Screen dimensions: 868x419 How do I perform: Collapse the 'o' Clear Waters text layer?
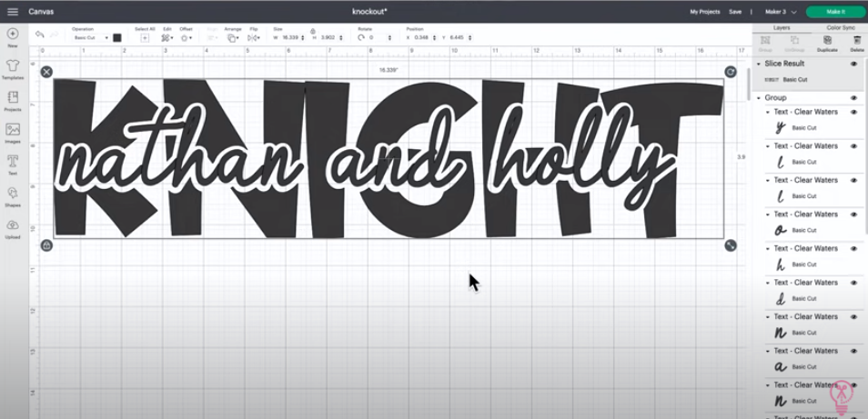tap(768, 214)
